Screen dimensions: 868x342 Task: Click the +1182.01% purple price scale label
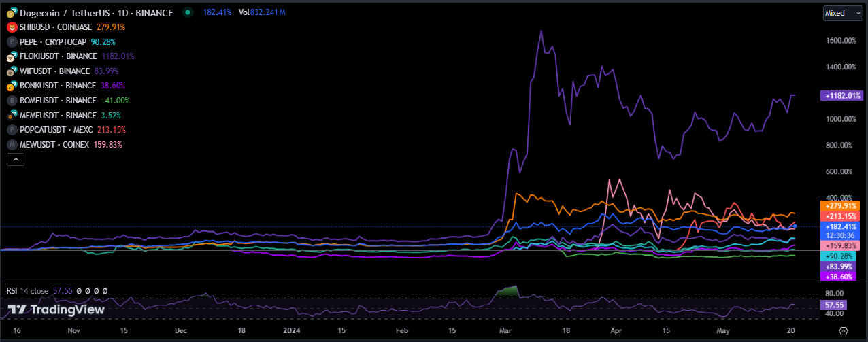tap(842, 96)
